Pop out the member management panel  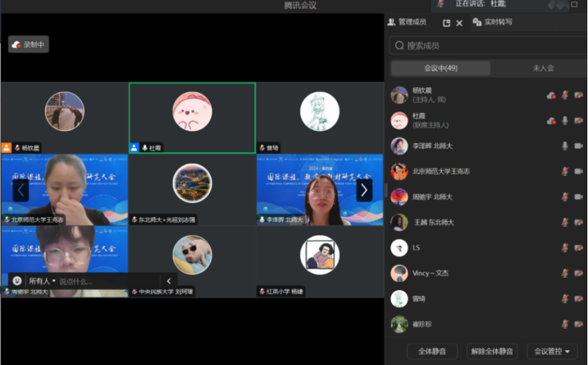coord(446,23)
